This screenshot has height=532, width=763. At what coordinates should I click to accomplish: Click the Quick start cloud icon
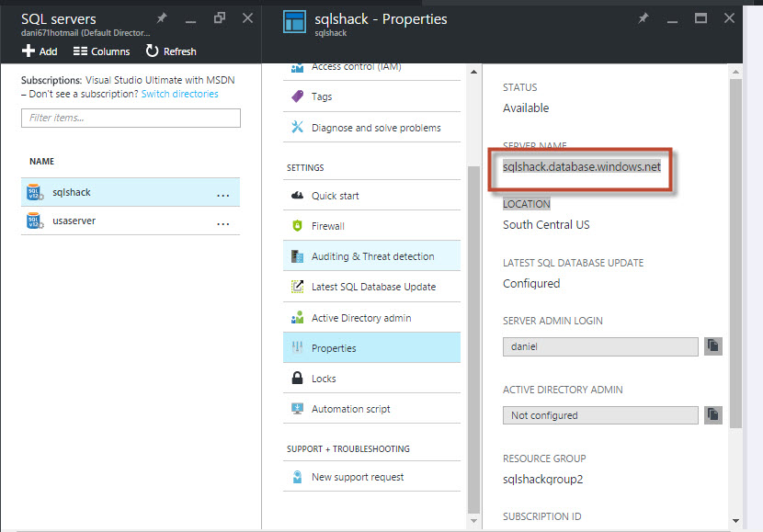pyautogui.click(x=297, y=196)
